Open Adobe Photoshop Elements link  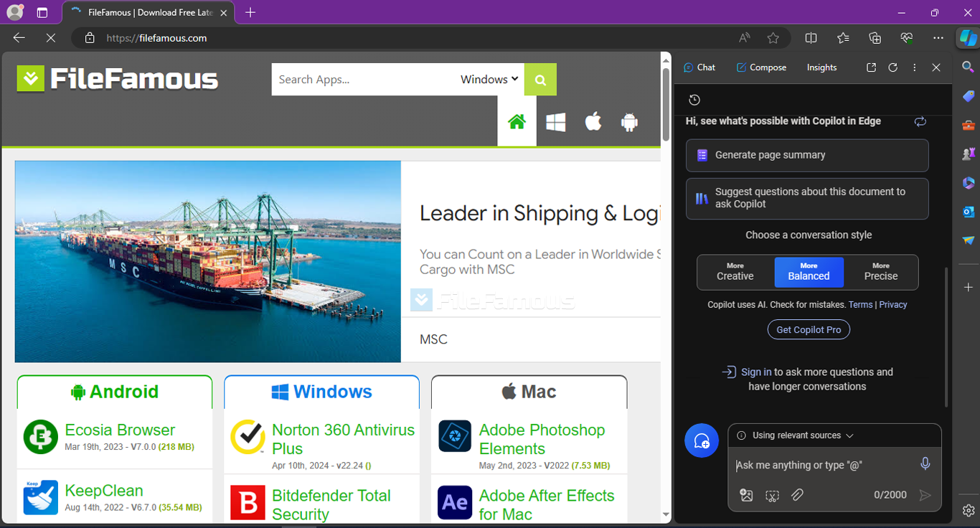click(x=542, y=439)
